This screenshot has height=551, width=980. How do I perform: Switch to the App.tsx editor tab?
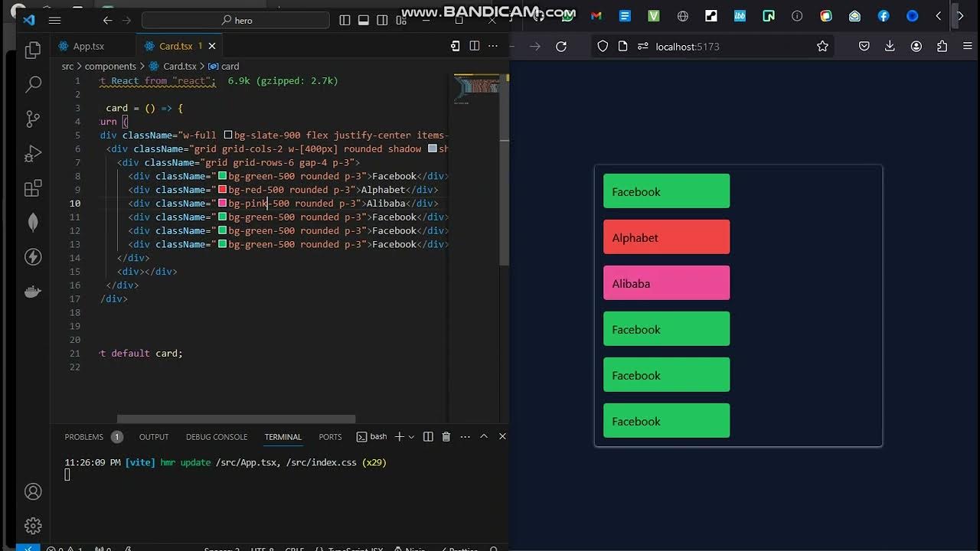tap(89, 46)
